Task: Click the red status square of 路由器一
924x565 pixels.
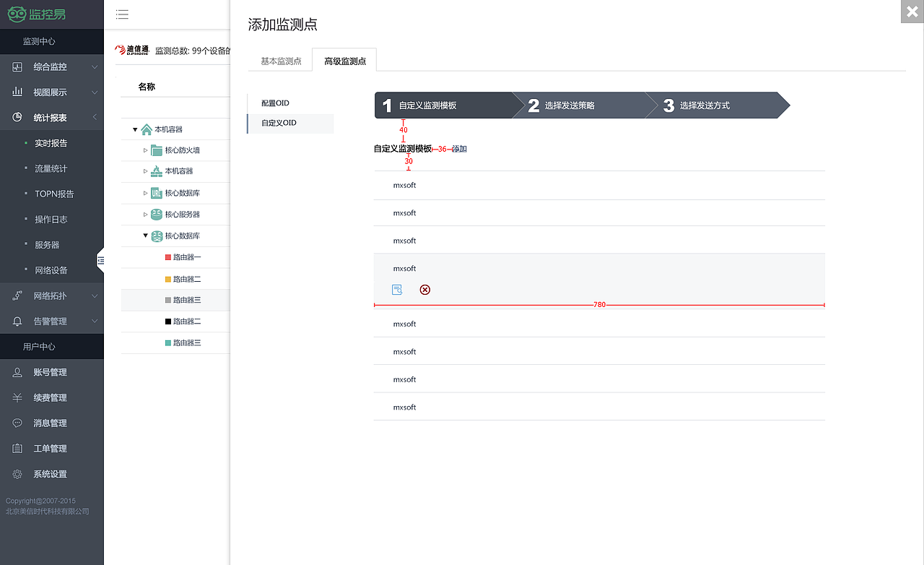Action: (168, 257)
